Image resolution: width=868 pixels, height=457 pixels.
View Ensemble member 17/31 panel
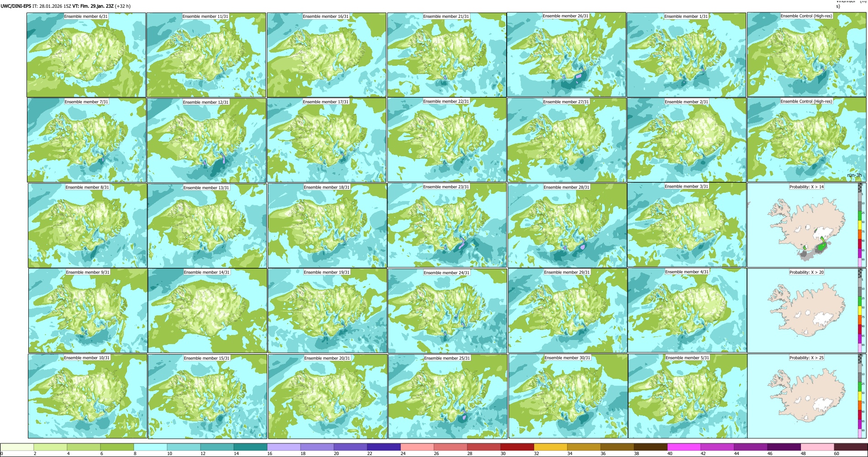327,140
